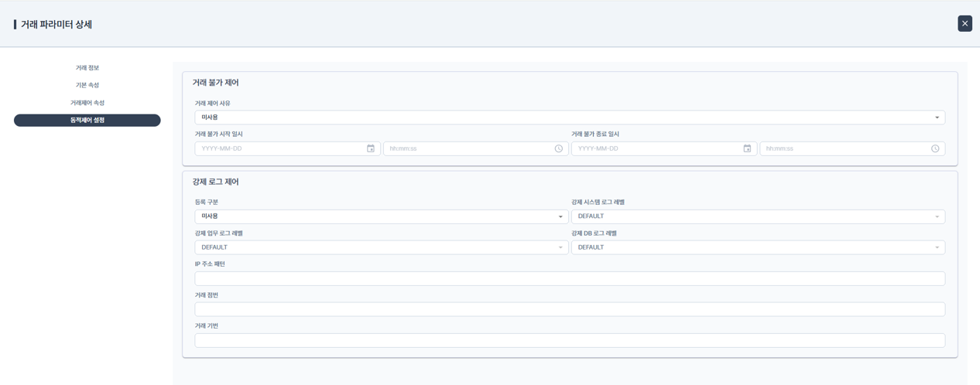
Task: Click the 거래 불가 종료 일시 time field
Action: coord(852,148)
